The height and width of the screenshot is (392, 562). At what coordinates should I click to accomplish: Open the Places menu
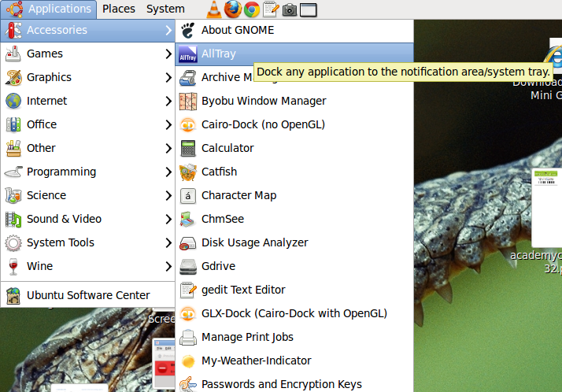point(119,9)
